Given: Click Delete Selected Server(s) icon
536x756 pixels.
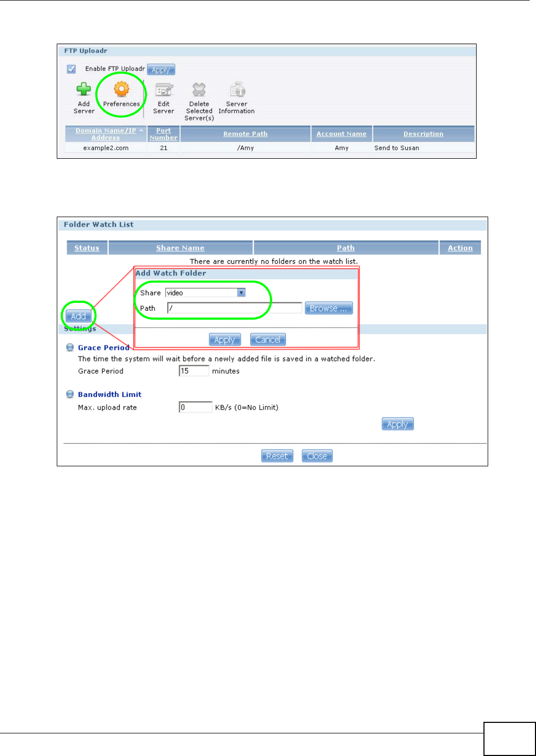Looking at the screenshot, I should 199,90.
